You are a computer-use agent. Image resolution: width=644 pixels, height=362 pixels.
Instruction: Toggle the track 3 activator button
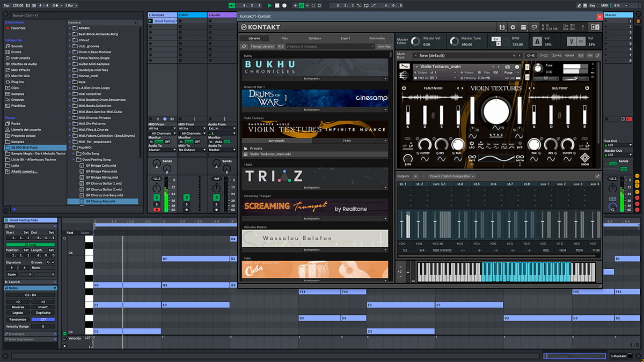[216, 198]
